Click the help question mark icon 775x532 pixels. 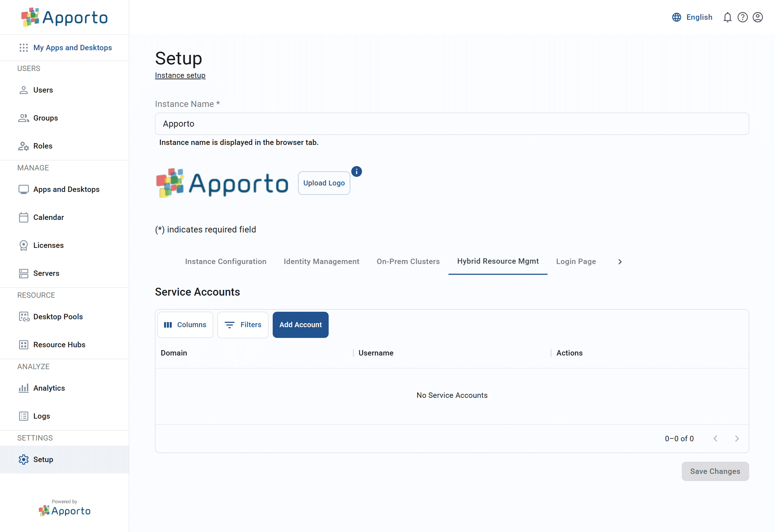(x=742, y=17)
